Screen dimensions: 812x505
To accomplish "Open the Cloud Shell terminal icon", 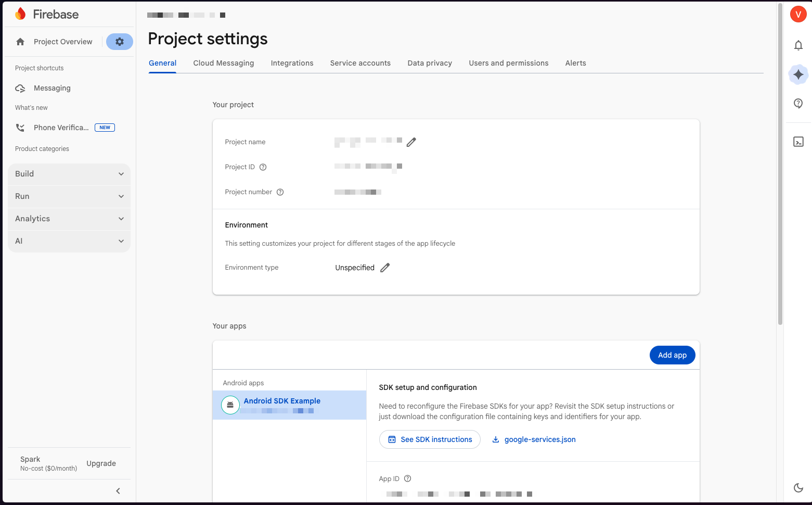I will tap(798, 141).
